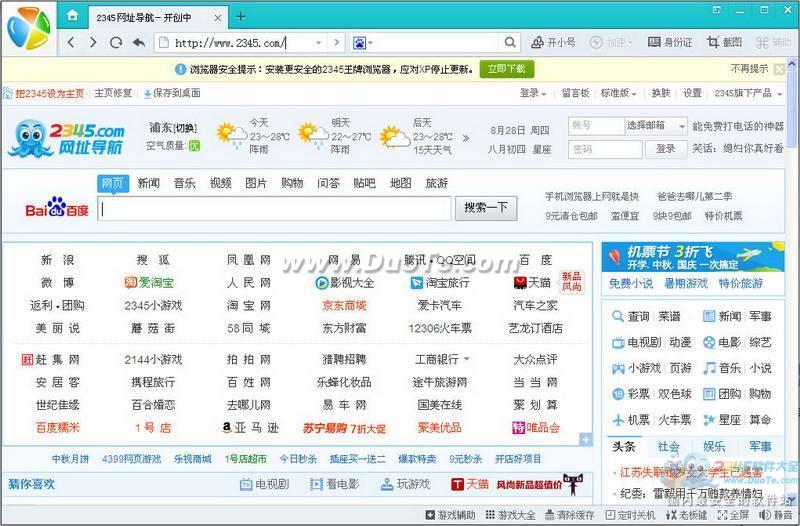This screenshot has width=800, height=526.
Task: Open 2345旗下产品 dropdown
Action: tap(748, 93)
